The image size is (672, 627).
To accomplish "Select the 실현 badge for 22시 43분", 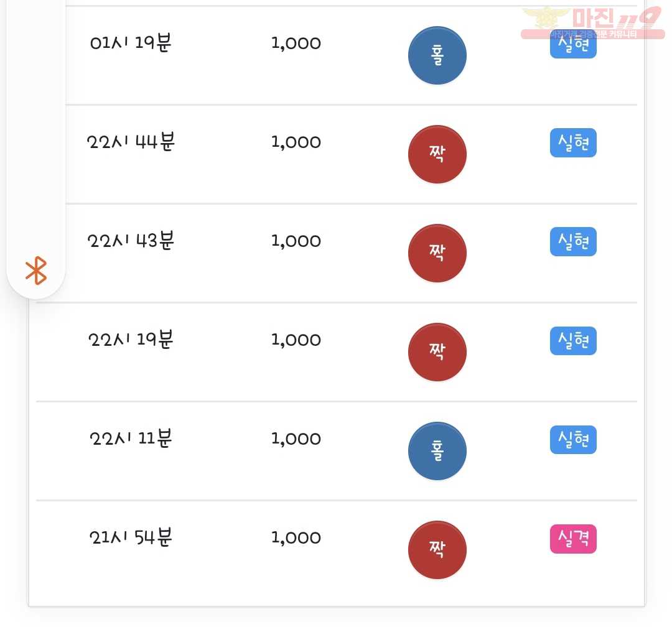I will click(x=573, y=241).
